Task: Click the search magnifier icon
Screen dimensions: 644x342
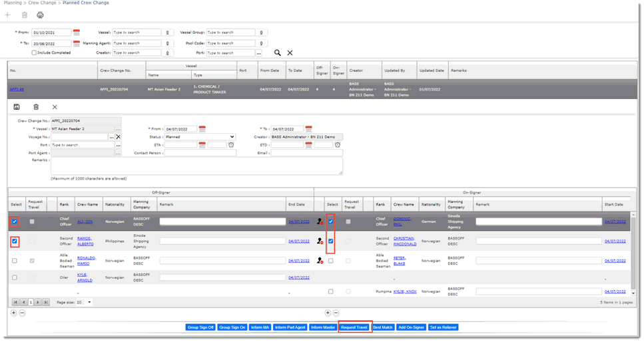Action: coord(278,53)
